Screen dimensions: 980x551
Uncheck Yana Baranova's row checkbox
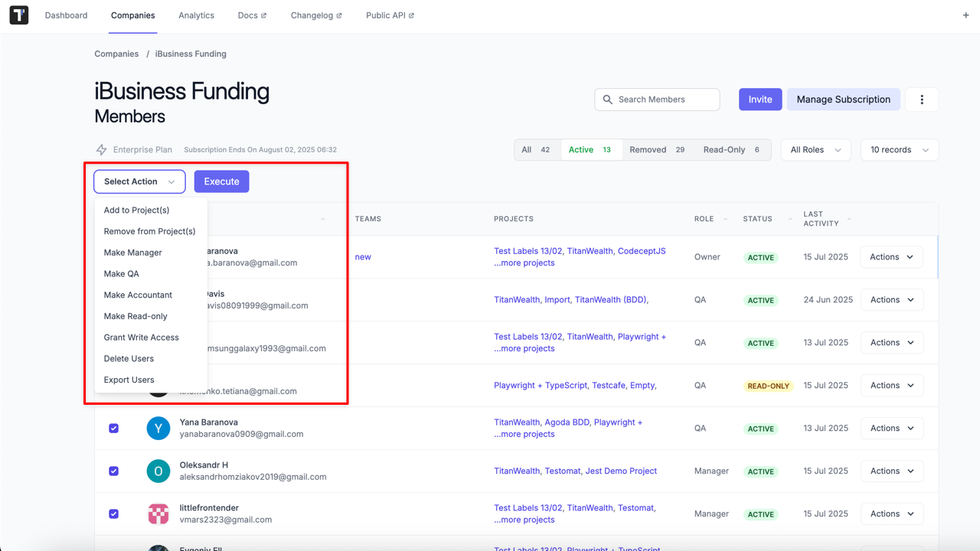pos(114,429)
